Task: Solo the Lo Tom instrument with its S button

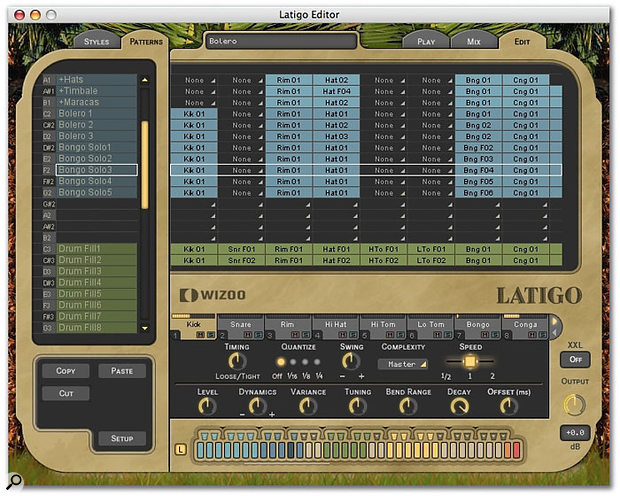Action: click(447, 335)
